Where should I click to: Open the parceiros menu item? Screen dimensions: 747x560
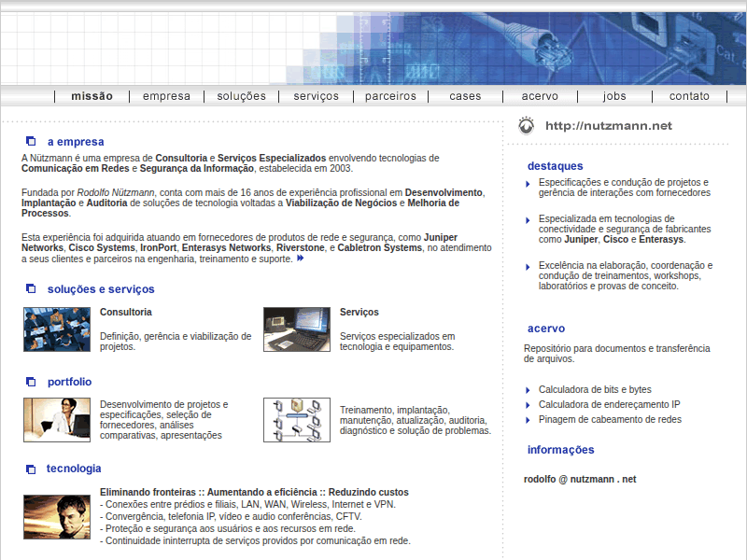coord(390,96)
